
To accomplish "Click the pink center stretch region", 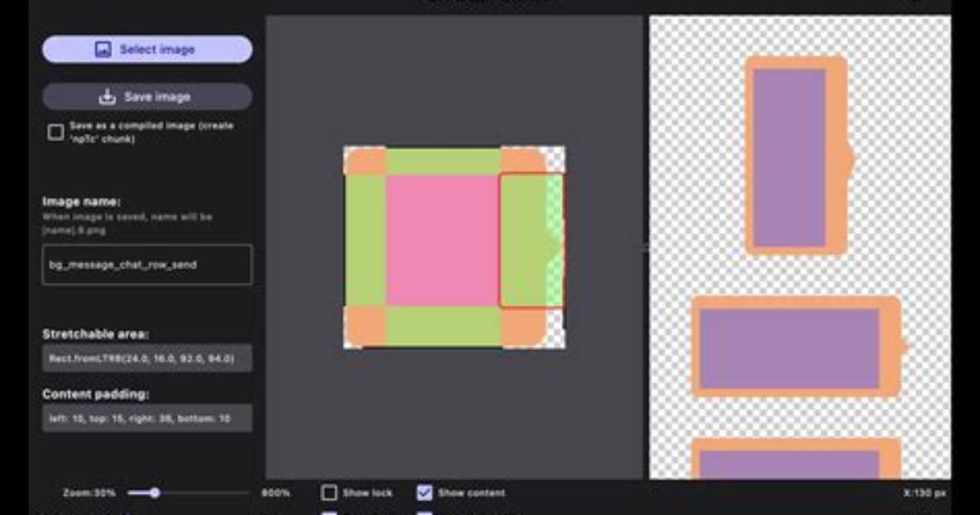I will coord(442,240).
